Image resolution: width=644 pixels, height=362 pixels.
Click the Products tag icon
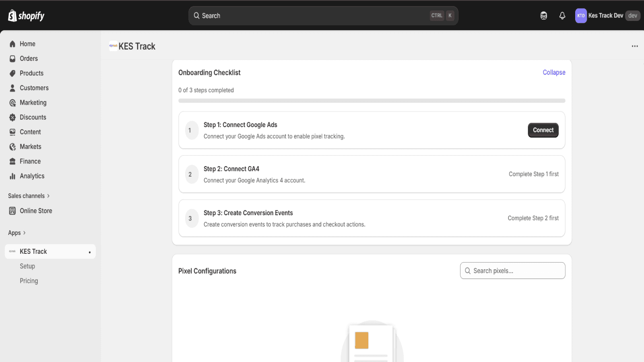click(12, 73)
